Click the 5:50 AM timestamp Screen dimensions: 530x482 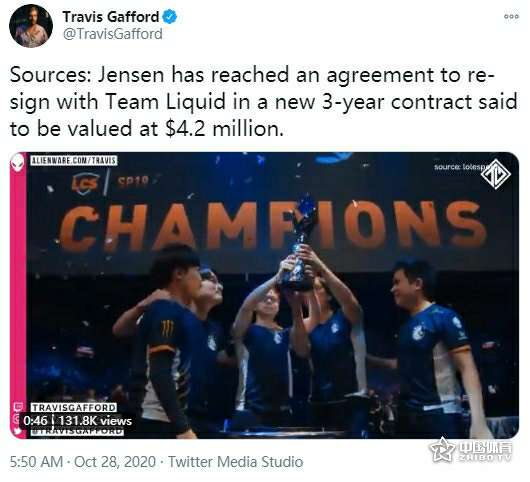(x=37, y=462)
